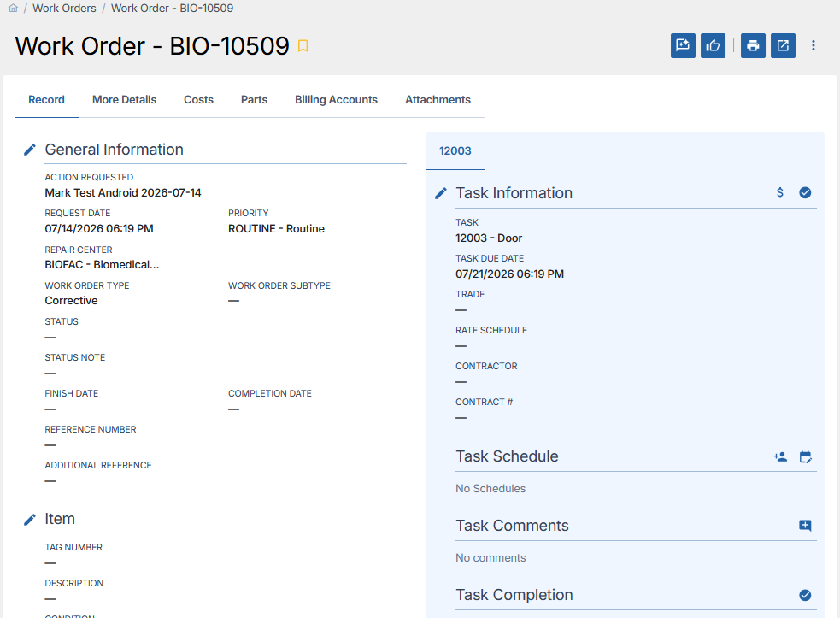The image size is (840, 618).
Task: Click the REFERENCE NUMBER label
Action: (x=91, y=429)
